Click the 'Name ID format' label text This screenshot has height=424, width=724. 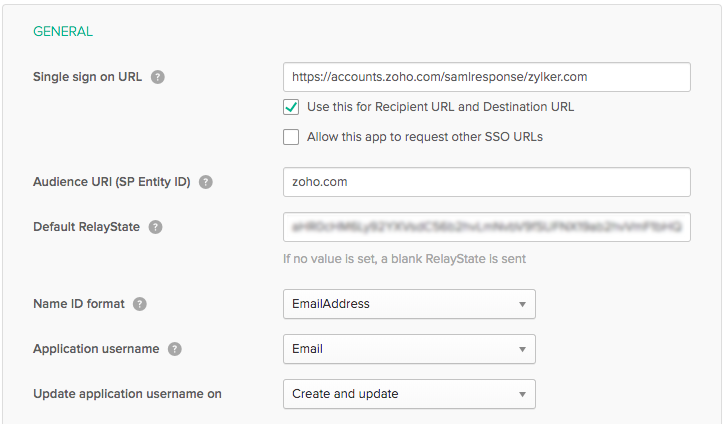(79, 304)
